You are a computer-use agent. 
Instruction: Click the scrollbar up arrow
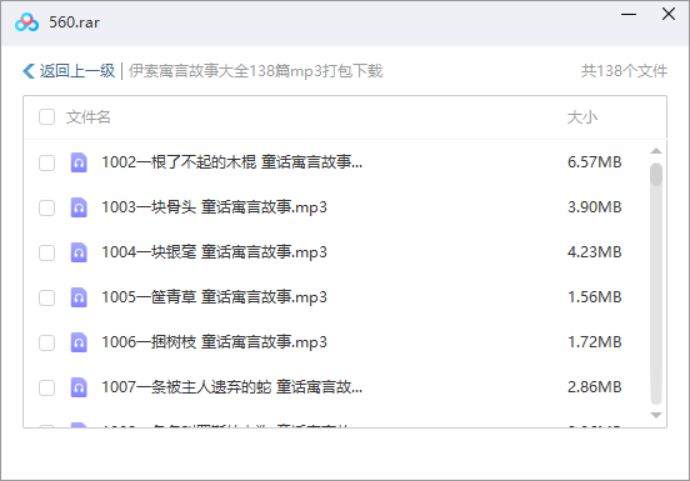tap(656, 152)
